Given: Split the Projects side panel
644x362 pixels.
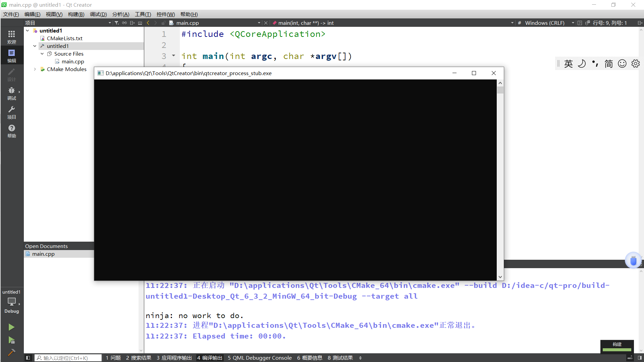Looking at the screenshot, I should pos(132,23).
